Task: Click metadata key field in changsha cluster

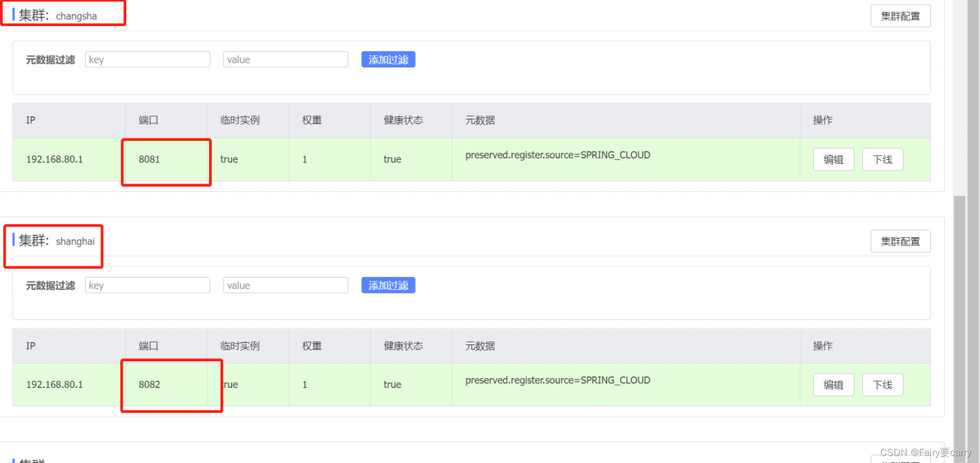Action: click(x=148, y=60)
